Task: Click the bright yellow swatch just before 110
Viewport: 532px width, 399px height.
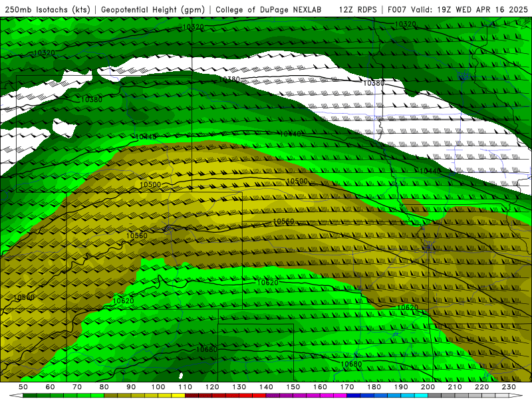Action: (x=178, y=396)
